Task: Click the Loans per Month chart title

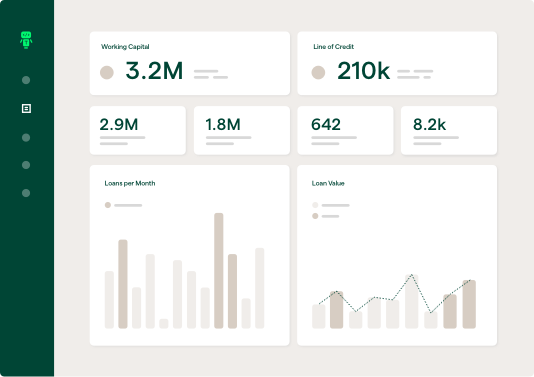Action: [130, 183]
